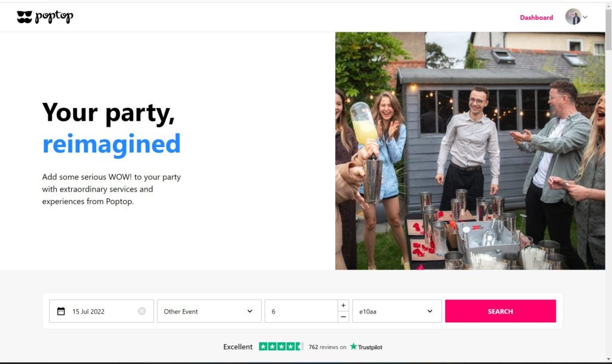Viewport: 612px width, 364px height.
Task: Open the Other Event dropdown
Action: (x=209, y=311)
